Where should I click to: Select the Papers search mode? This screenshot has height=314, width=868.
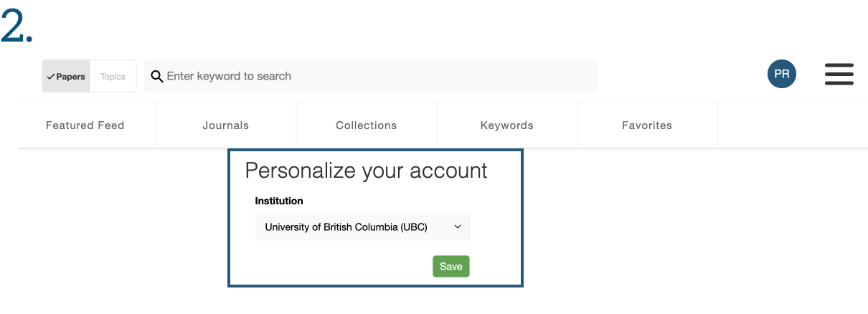pyautogui.click(x=66, y=76)
